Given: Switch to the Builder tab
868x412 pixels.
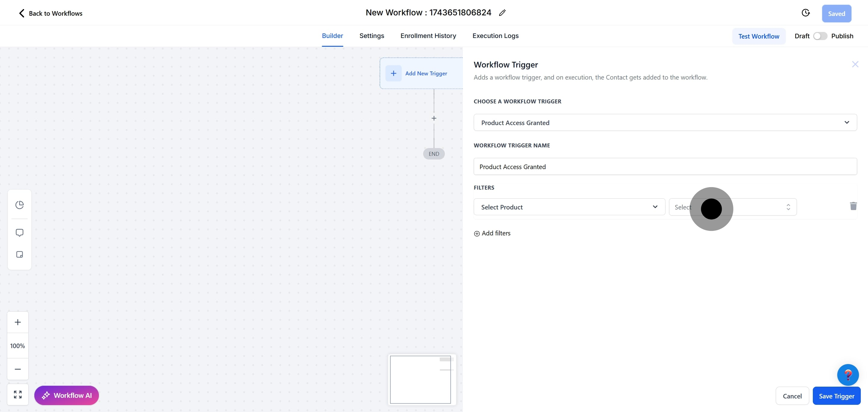Looking at the screenshot, I should point(332,36).
